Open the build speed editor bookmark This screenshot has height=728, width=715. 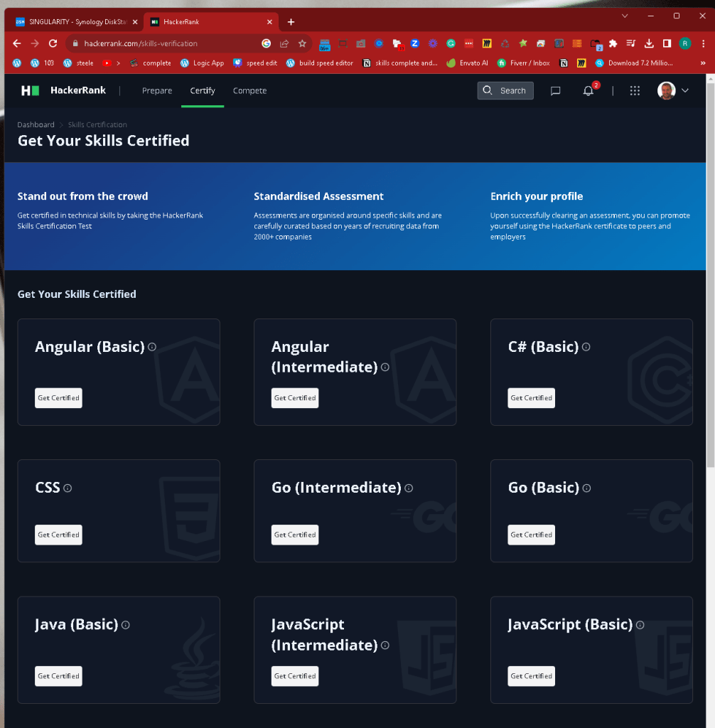pos(320,63)
